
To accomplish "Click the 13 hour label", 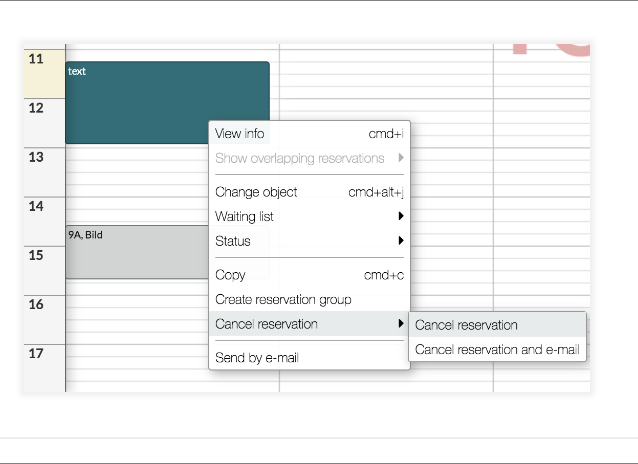I will click(x=36, y=157).
